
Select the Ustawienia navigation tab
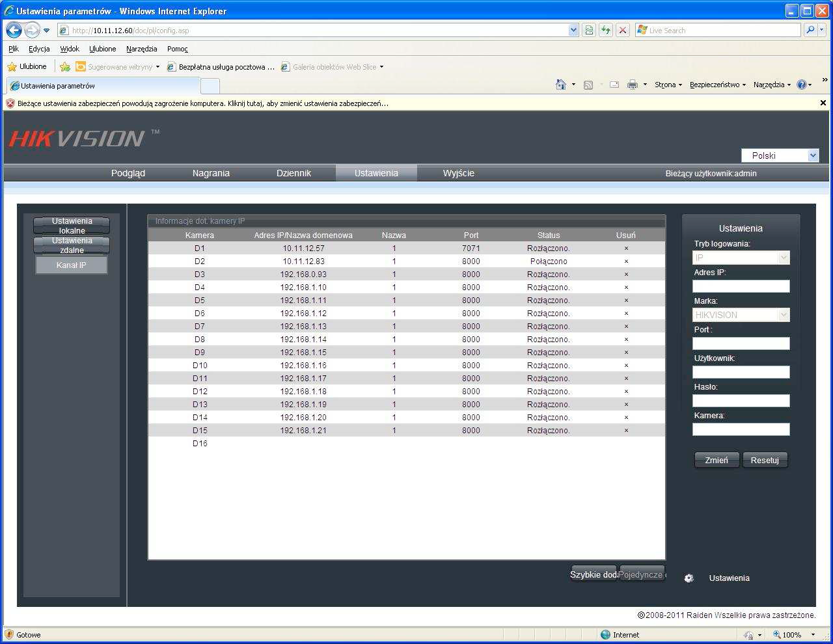click(376, 173)
